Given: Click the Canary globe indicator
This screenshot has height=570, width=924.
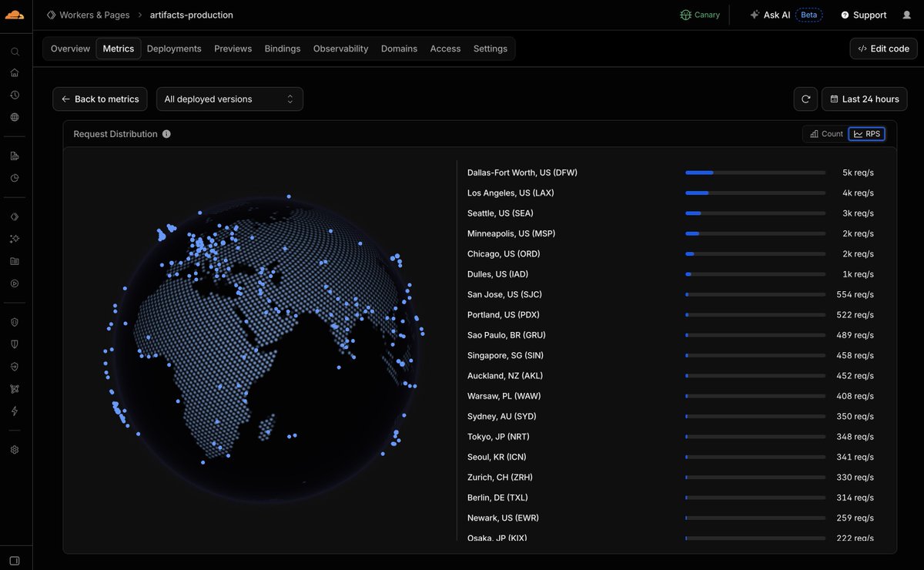Looking at the screenshot, I should click(x=700, y=15).
